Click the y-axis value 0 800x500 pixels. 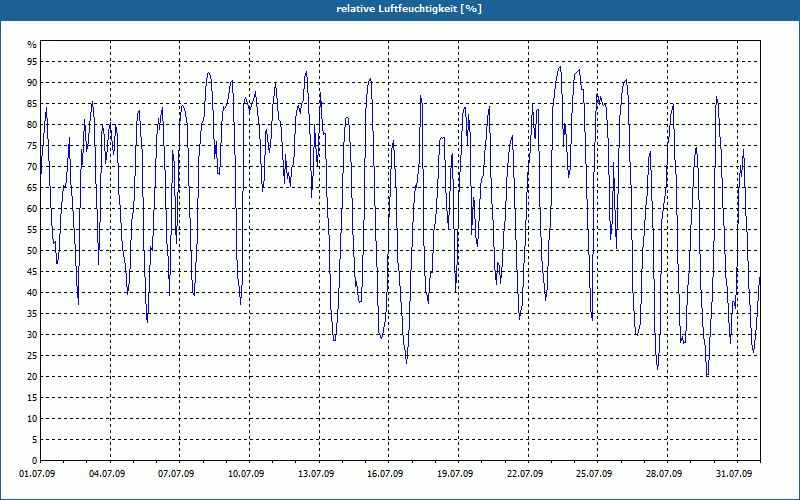click(x=35, y=461)
